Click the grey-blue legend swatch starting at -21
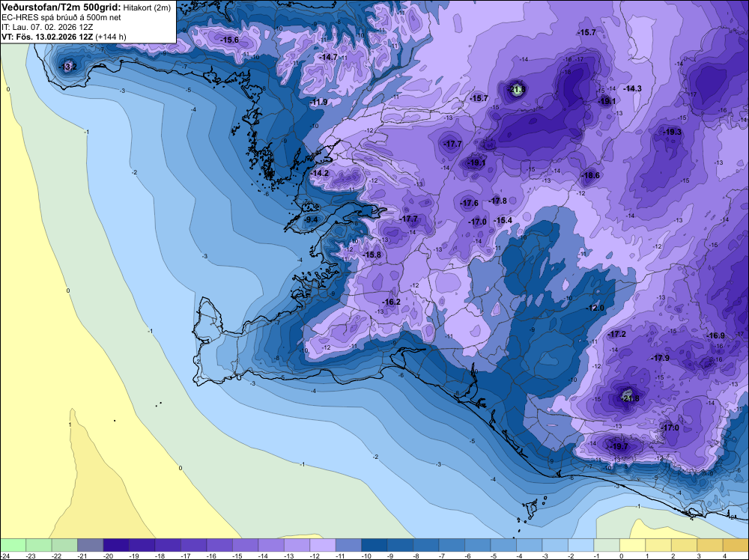The image size is (749, 560). 91,545
